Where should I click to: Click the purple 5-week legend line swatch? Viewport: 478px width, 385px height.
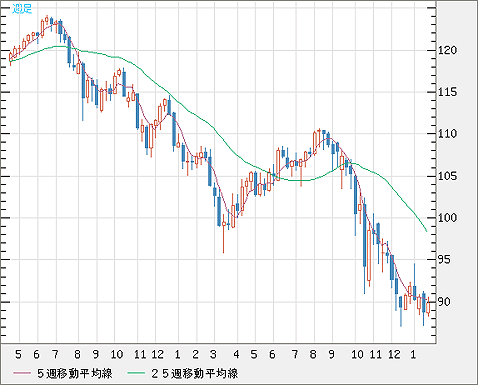click(x=22, y=373)
